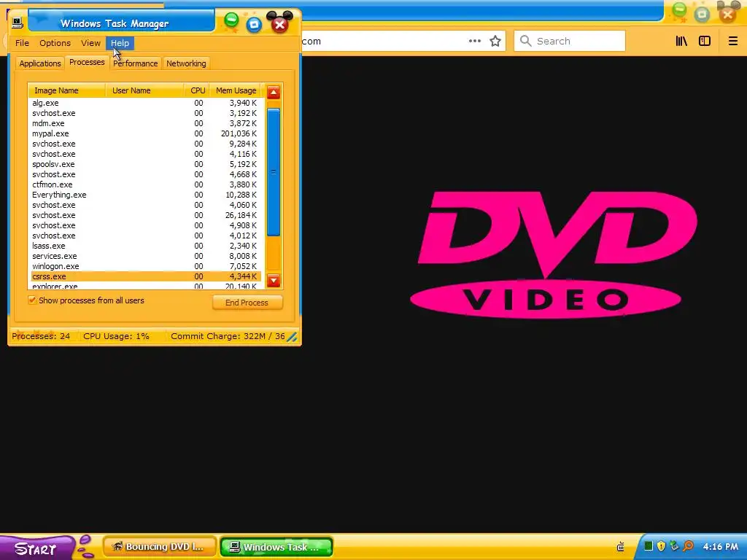Select the ctfmon.exe process
The width and height of the screenshot is (747, 560).
point(145,184)
